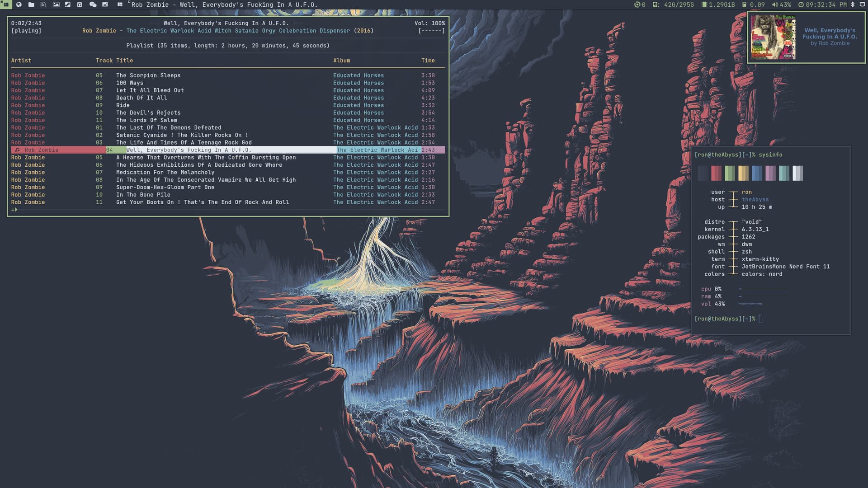Click the highlighted playing track title
Viewport: 868px width, 488px height.
(189, 150)
